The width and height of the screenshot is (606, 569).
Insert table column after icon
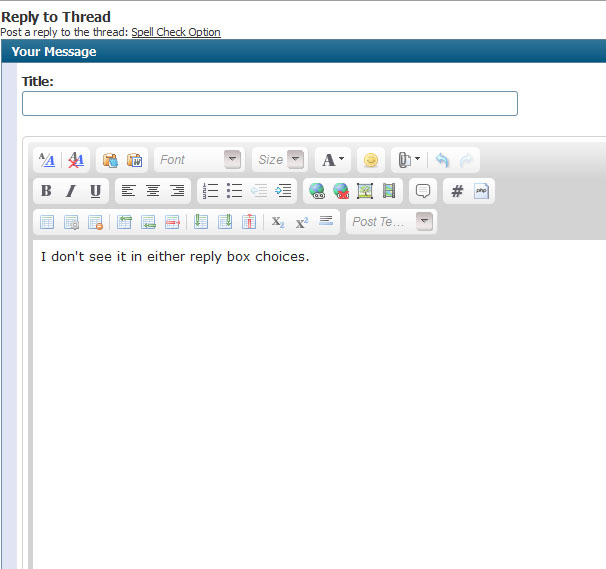tap(225, 222)
